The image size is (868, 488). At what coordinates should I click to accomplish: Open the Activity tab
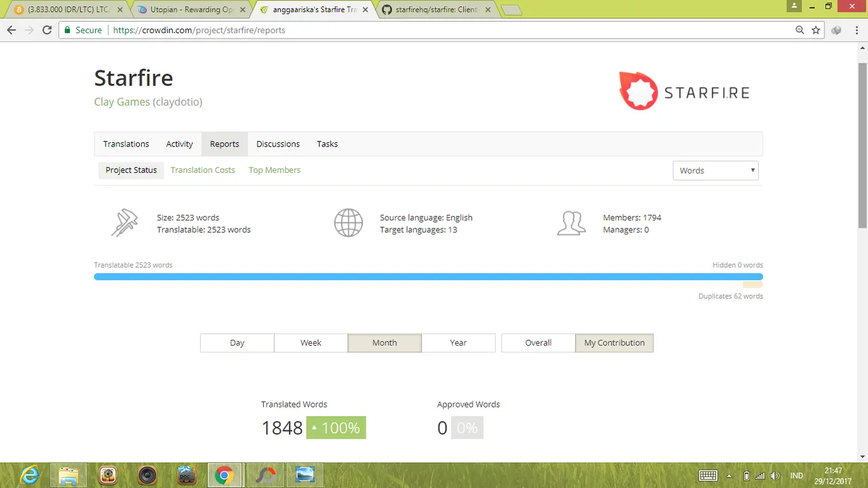pyautogui.click(x=180, y=144)
